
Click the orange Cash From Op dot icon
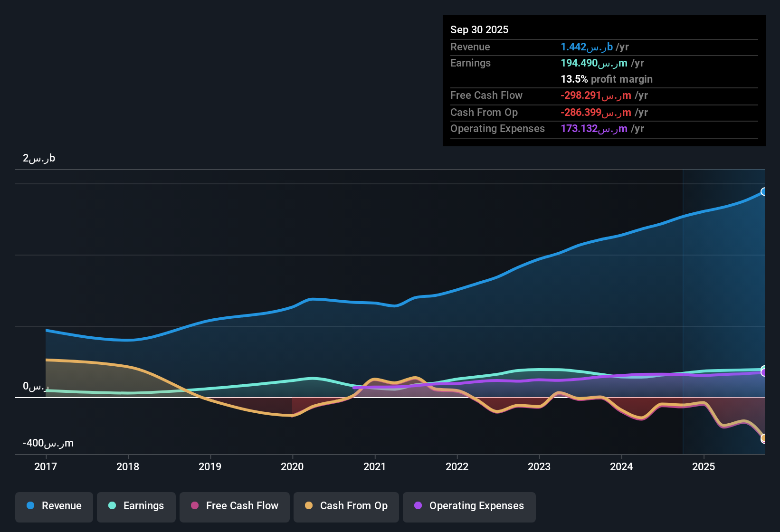(309, 506)
